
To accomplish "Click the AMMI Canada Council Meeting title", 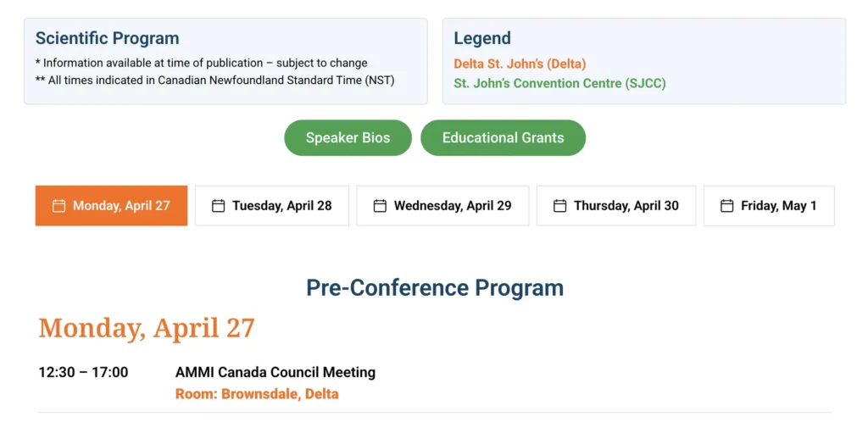I will (275, 372).
